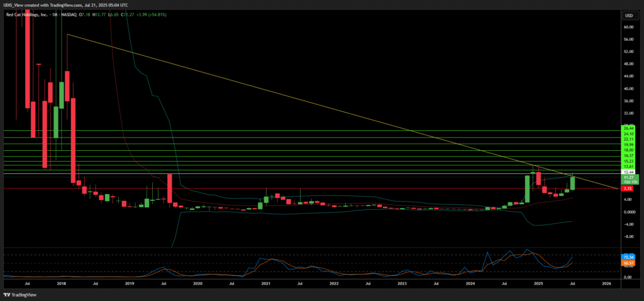Click the 2026 label on time axis

pos(606,284)
